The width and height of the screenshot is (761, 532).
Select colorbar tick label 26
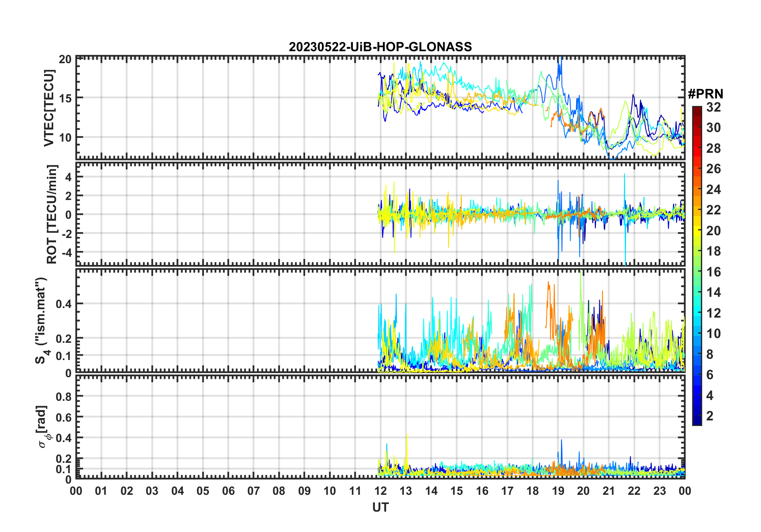(x=713, y=169)
